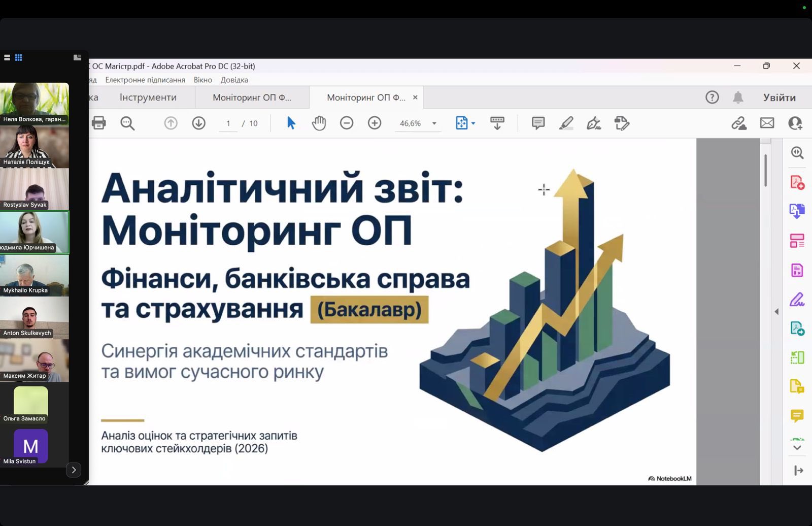This screenshot has width=812, height=526.
Task: Switch to the Інструменти tab
Action: pos(148,97)
